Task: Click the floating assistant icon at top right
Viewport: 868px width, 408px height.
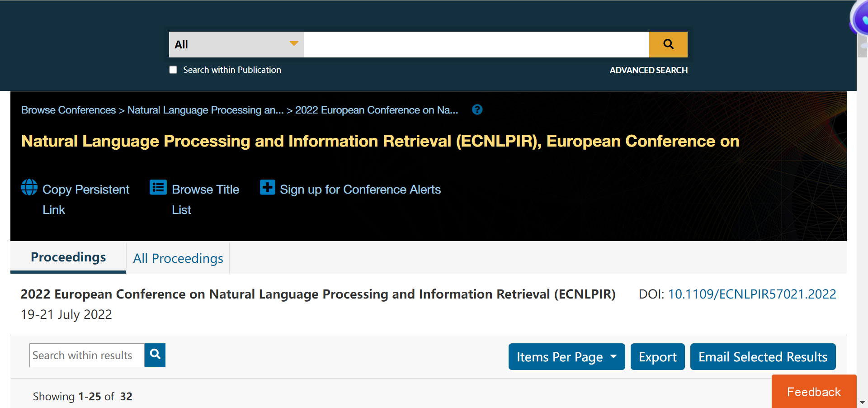Action: (861, 19)
